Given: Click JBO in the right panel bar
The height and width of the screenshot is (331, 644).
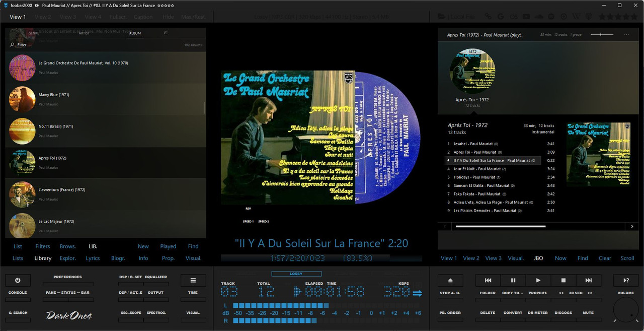Looking at the screenshot, I should click(538, 258).
